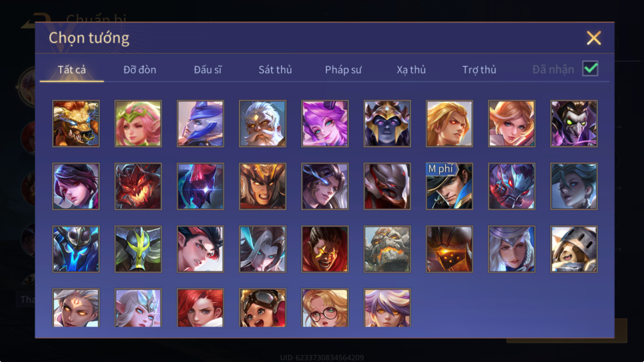Switch to the Đỡ đòn tab
The image size is (644, 362).
pyautogui.click(x=140, y=69)
